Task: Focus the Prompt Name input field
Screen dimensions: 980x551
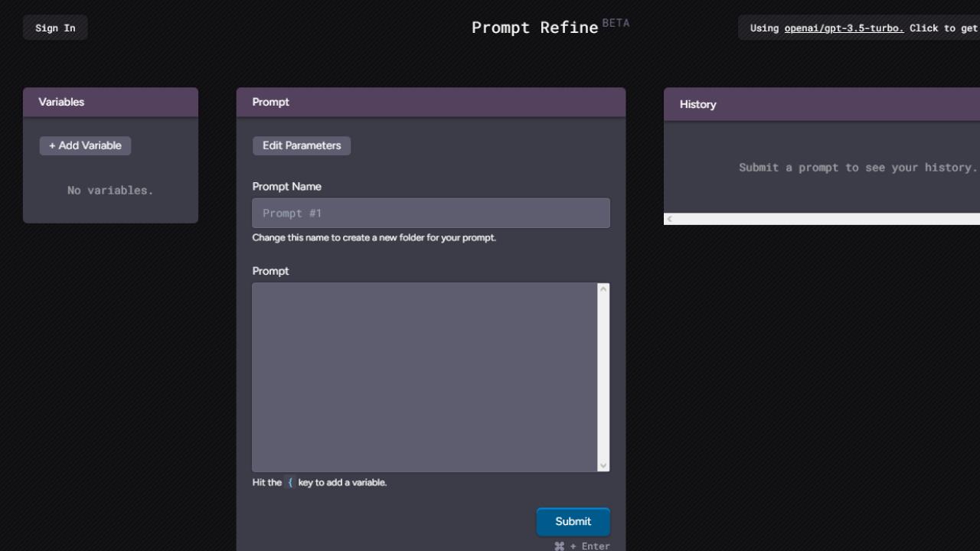Action: (x=431, y=213)
